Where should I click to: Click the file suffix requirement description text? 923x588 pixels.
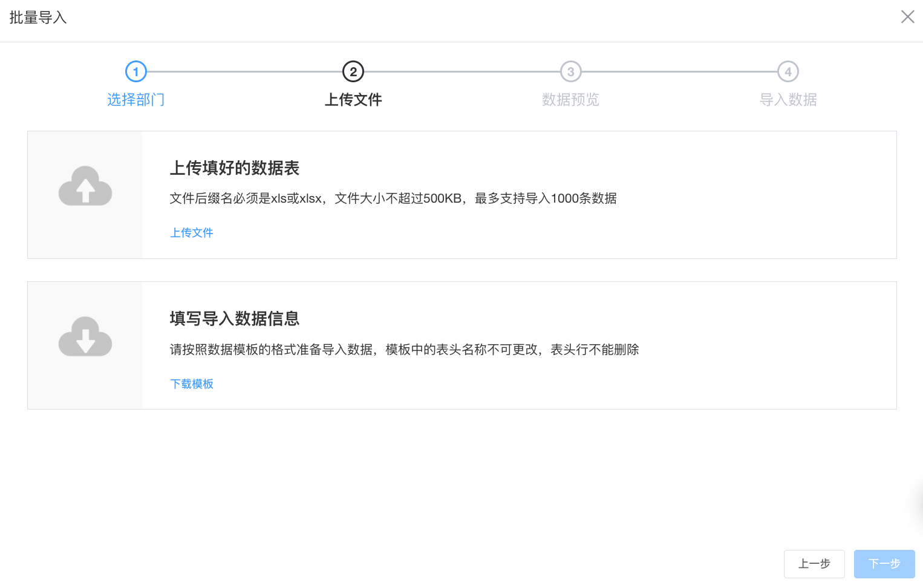tap(393, 198)
